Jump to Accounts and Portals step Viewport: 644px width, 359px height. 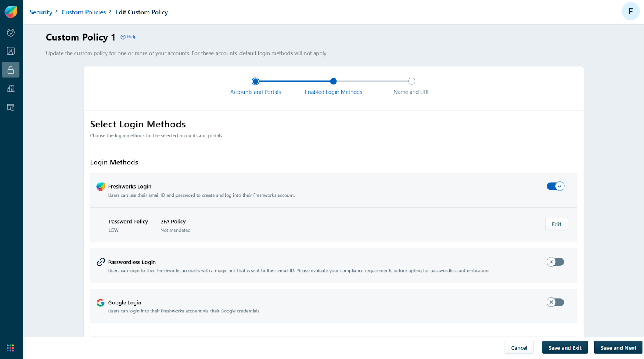tap(256, 92)
